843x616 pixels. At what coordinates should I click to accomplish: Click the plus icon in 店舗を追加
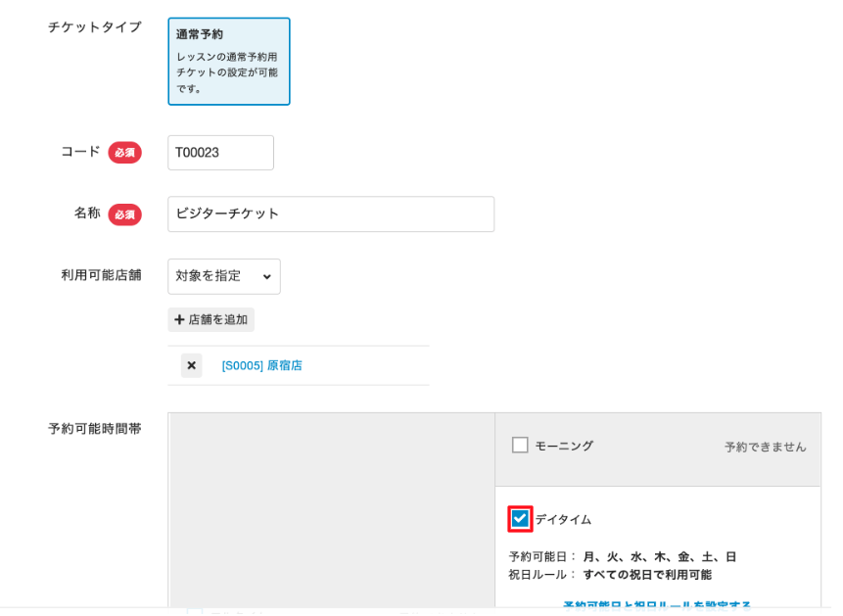[179, 320]
